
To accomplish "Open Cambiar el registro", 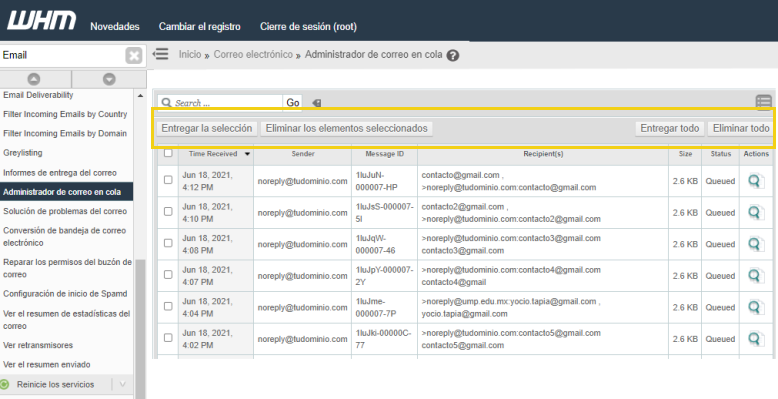I will coord(199,26).
